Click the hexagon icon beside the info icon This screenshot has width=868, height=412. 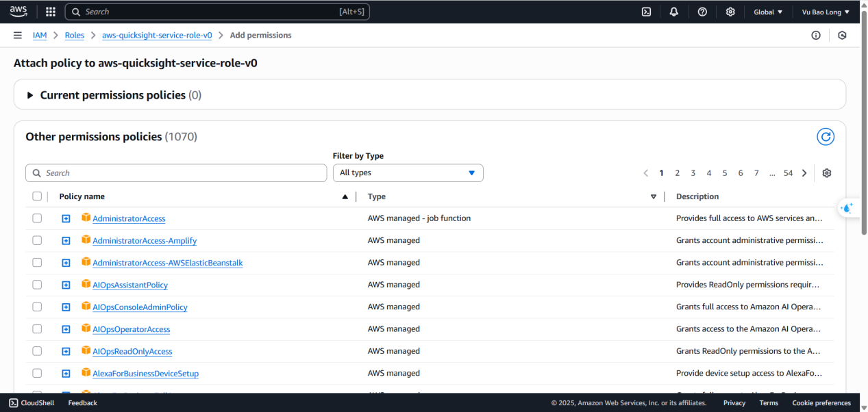click(843, 35)
